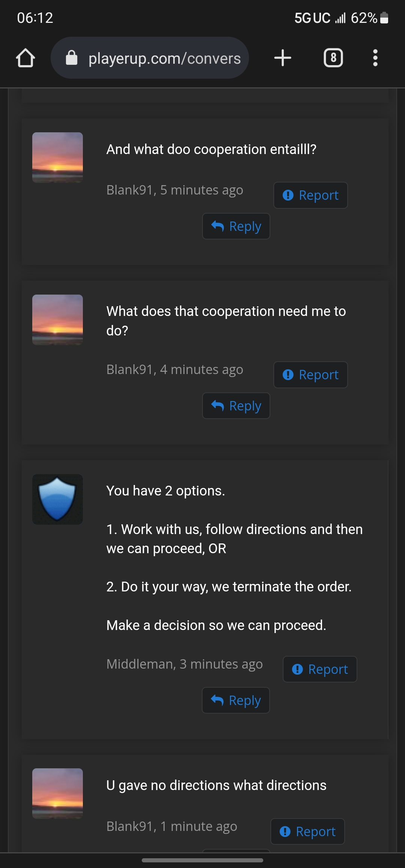Tap the bottom navigation gesture bar

202,860
